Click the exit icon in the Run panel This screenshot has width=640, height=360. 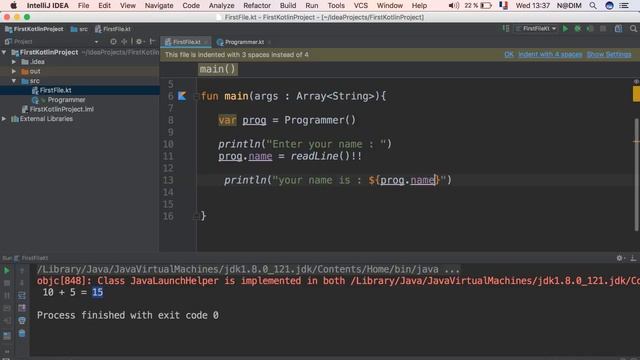tap(7, 320)
